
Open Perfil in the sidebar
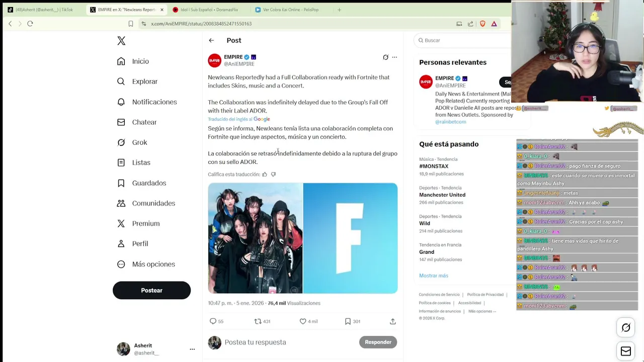coord(133,244)
